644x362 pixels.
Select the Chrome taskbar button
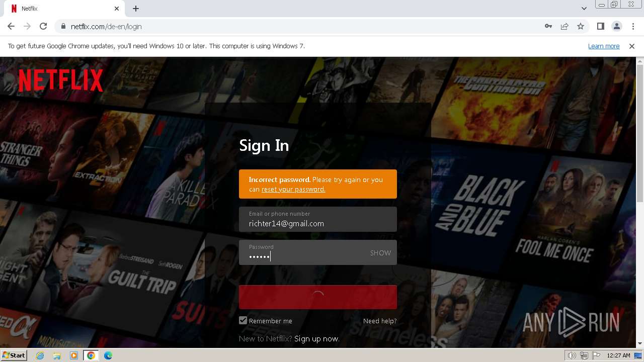91,355
